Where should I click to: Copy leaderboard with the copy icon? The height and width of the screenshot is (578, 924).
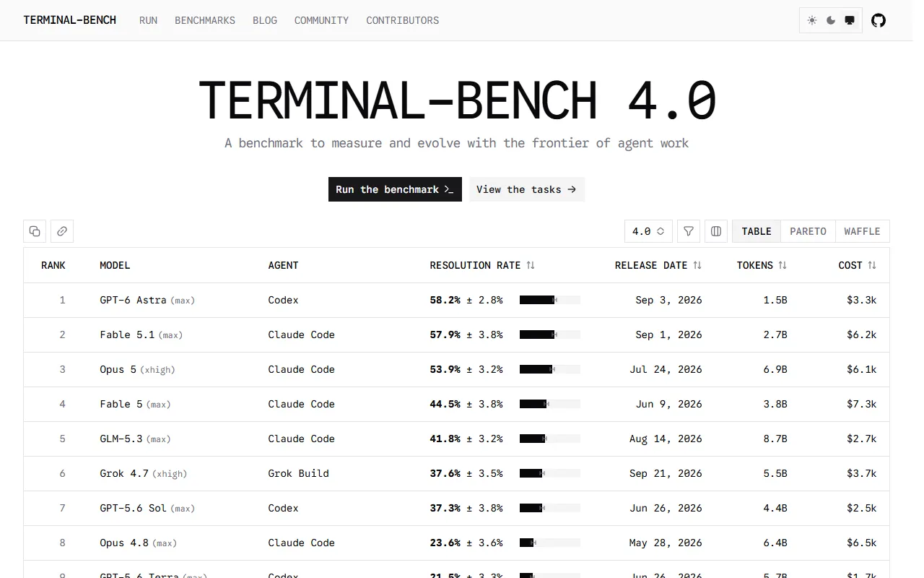(35, 231)
